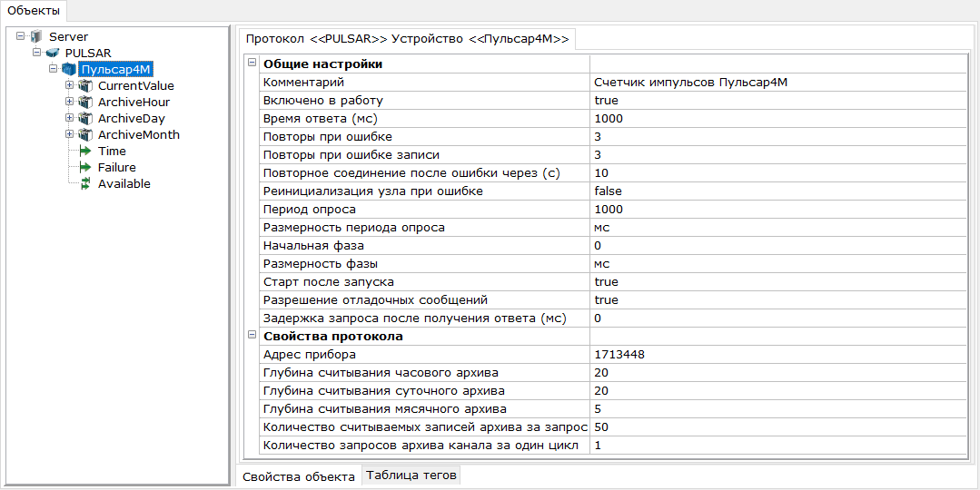Collapse the Server tree node
Screen dimensions: 980x490
pyautogui.click(x=21, y=35)
